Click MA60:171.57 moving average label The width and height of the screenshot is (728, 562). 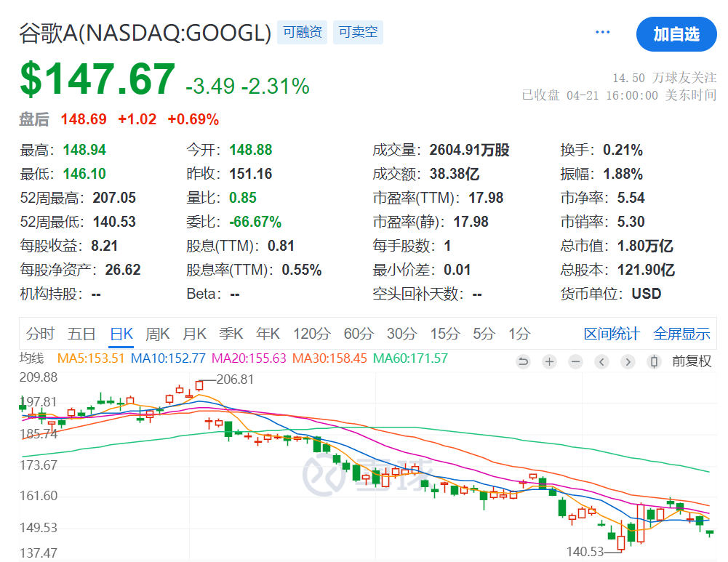click(410, 358)
